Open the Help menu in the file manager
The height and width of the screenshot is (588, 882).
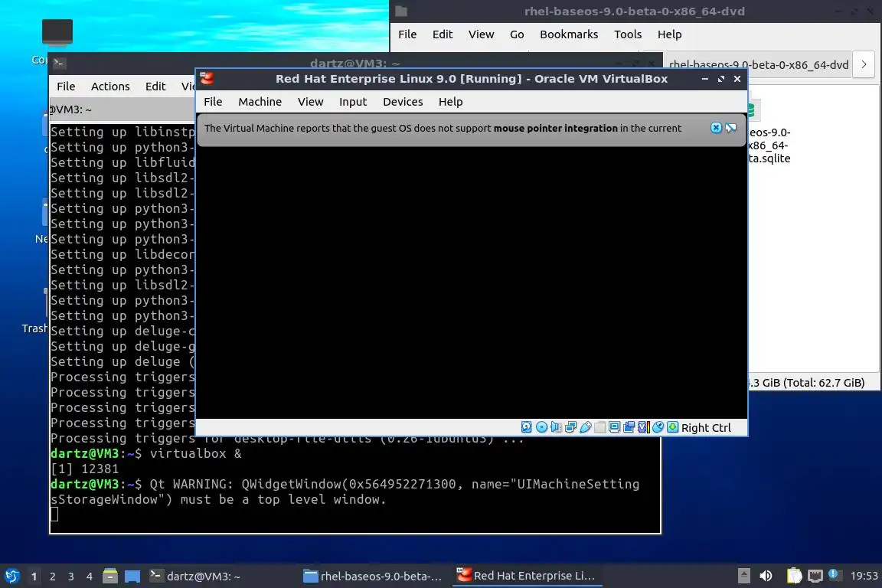(669, 34)
